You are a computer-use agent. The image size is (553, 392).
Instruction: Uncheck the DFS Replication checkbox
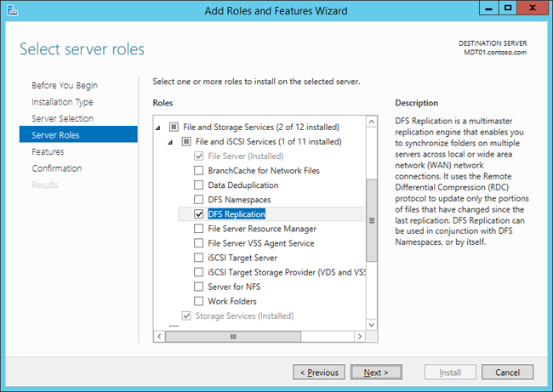199,214
